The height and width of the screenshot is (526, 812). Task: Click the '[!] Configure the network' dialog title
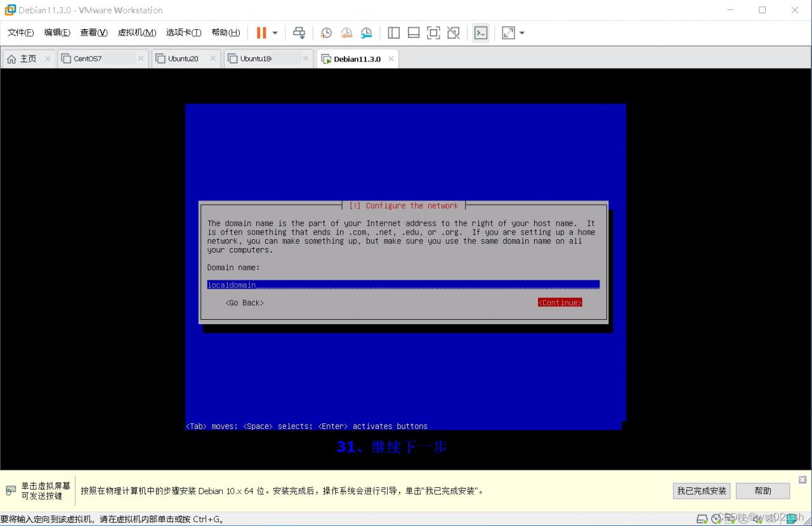pos(403,206)
